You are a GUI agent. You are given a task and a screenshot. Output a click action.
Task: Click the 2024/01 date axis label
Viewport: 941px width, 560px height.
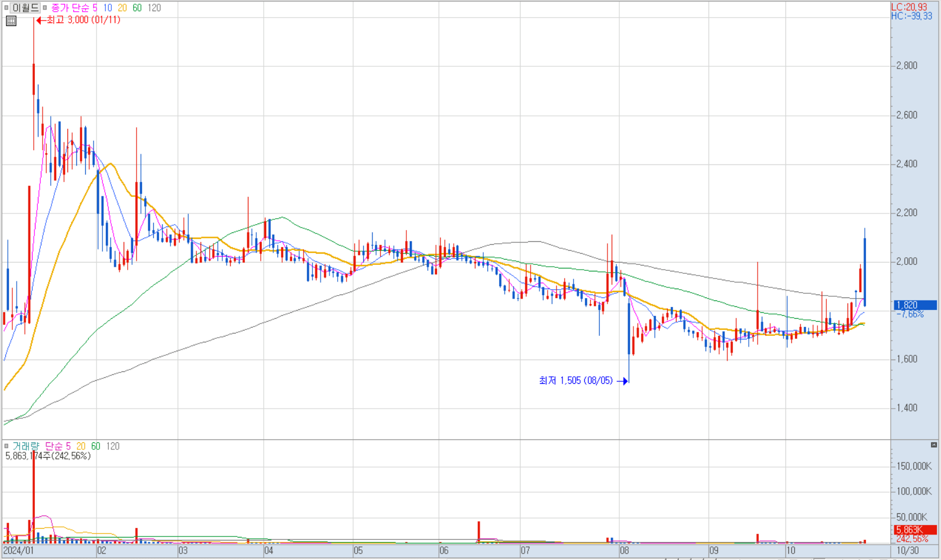(18, 551)
